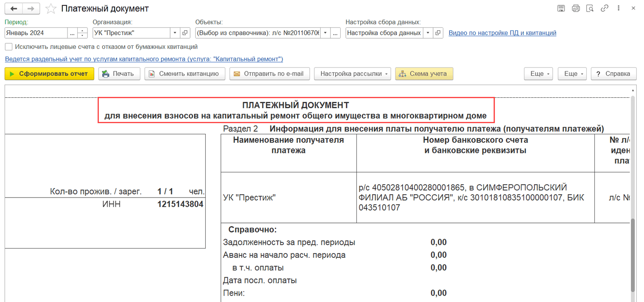Image resolution: width=644 pixels, height=302 pixels.
Task: Go forward with the right arrow
Action: [x=31, y=8]
